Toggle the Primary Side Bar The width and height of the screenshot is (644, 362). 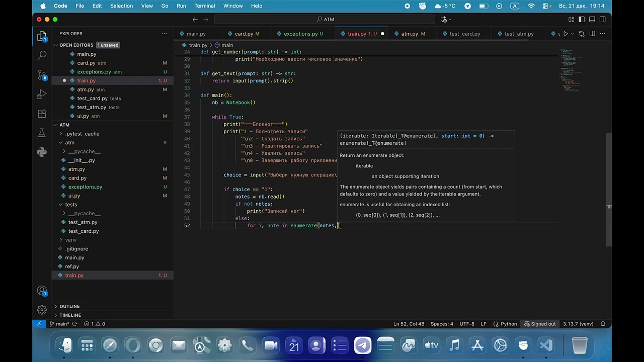pyautogui.click(x=582, y=20)
